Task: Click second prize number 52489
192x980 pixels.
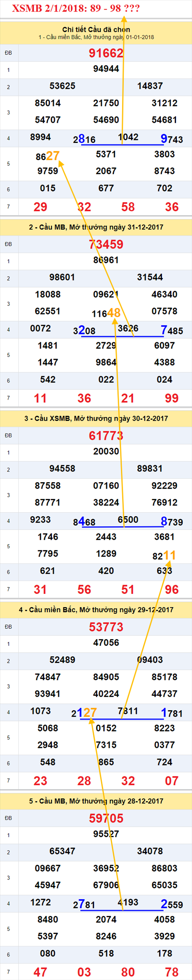Action: (x=62, y=660)
